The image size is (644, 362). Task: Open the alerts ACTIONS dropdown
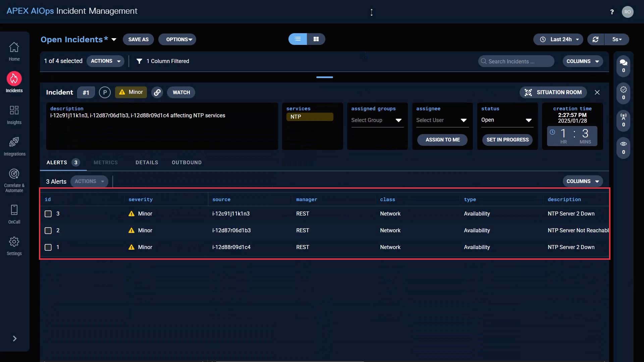click(x=89, y=181)
